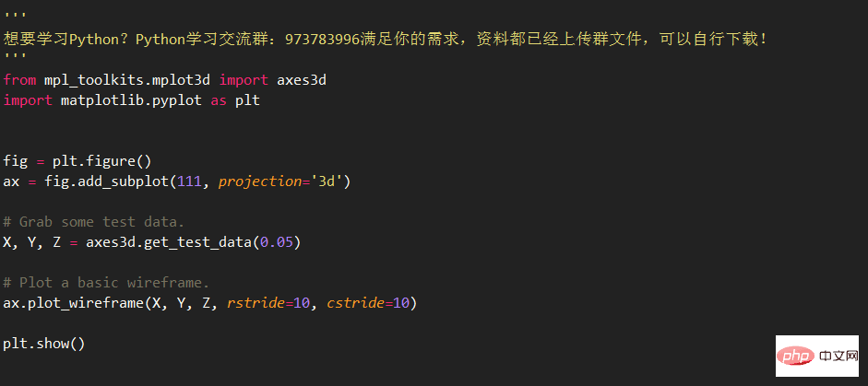Click ax.plot_wireframe function name

pos(69,304)
